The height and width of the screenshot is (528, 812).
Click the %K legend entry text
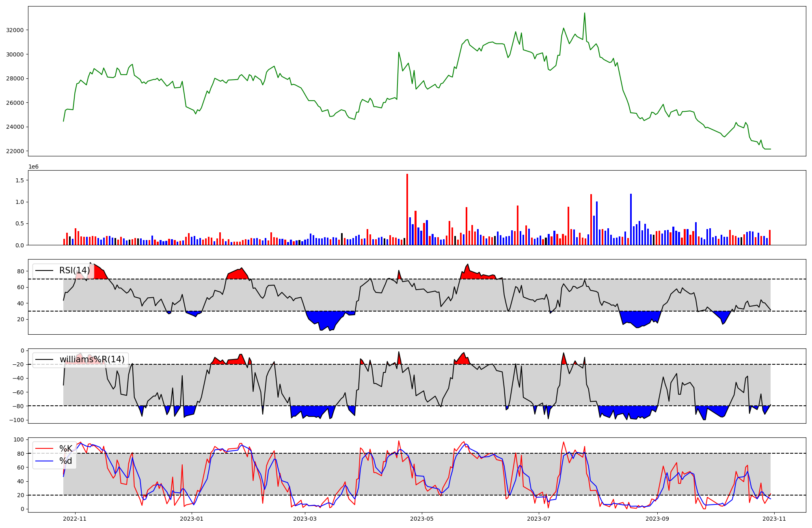tap(66, 448)
